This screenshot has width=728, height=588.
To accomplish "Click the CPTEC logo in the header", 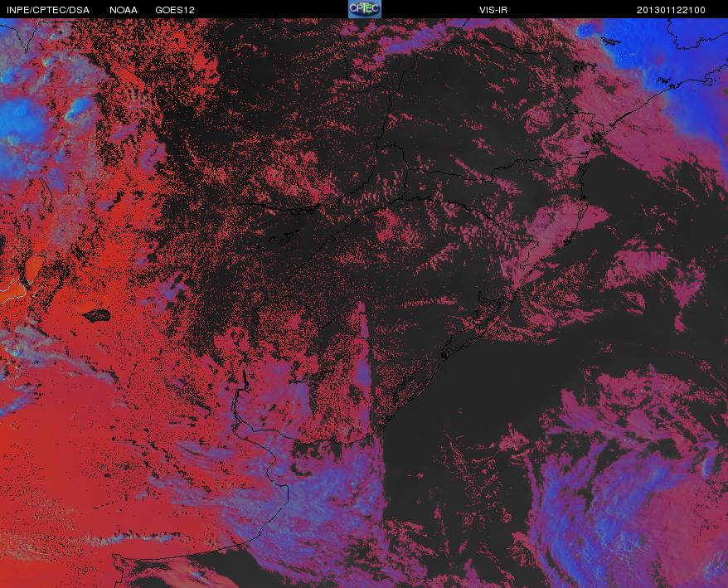I will coord(365,9).
